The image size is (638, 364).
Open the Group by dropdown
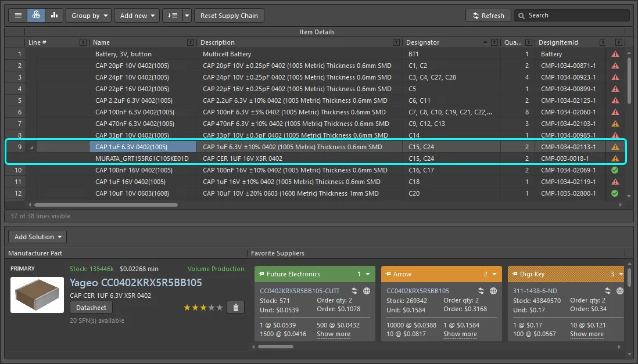coord(89,16)
